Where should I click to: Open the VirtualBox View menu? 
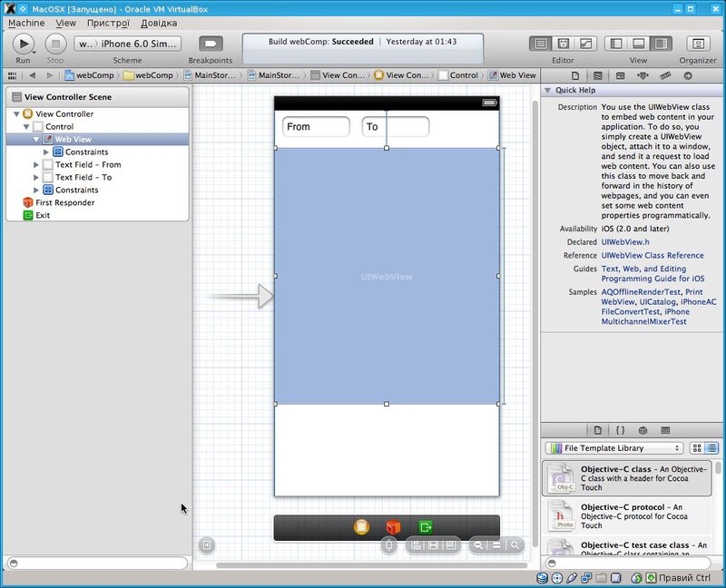(65, 24)
